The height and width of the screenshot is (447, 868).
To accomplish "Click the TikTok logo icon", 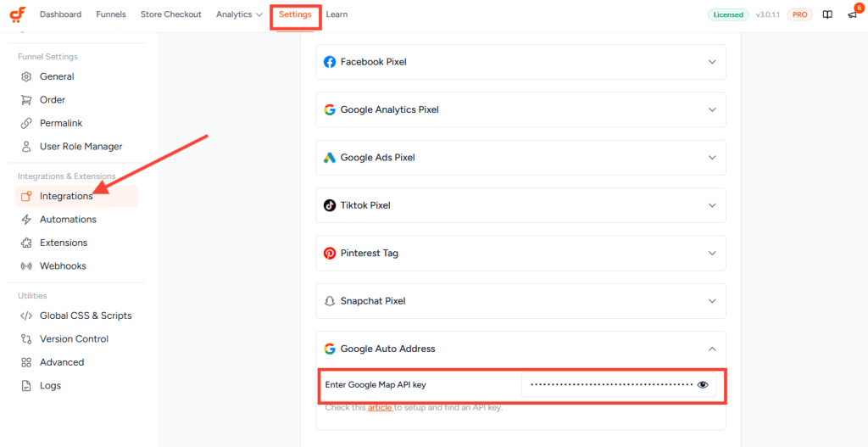I will [330, 205].
